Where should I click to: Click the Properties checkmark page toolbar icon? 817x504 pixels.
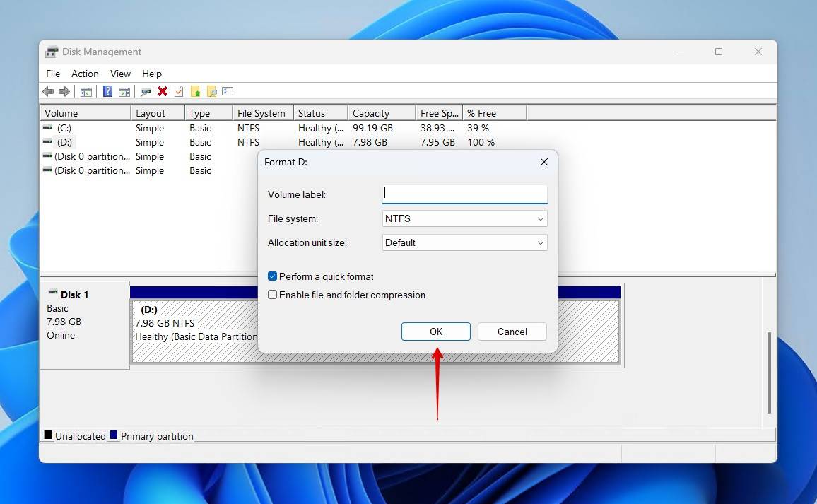(x=179, y=91)
